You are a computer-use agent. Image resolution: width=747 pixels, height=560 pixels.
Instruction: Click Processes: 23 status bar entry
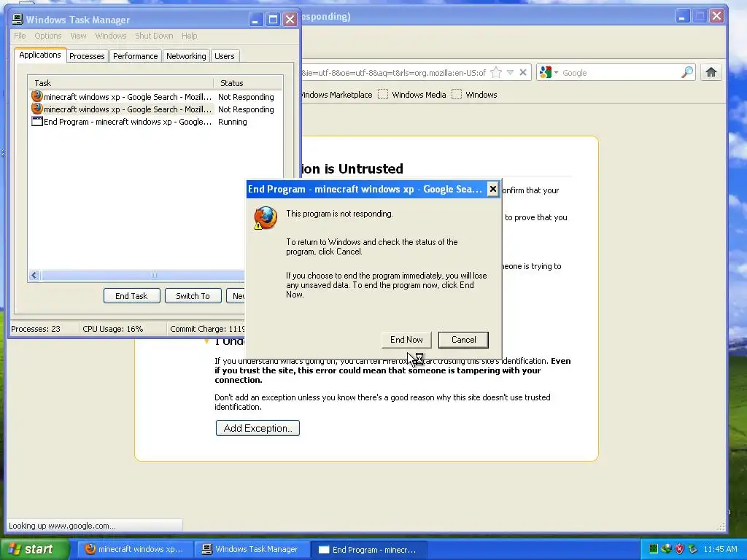point(36,329)
